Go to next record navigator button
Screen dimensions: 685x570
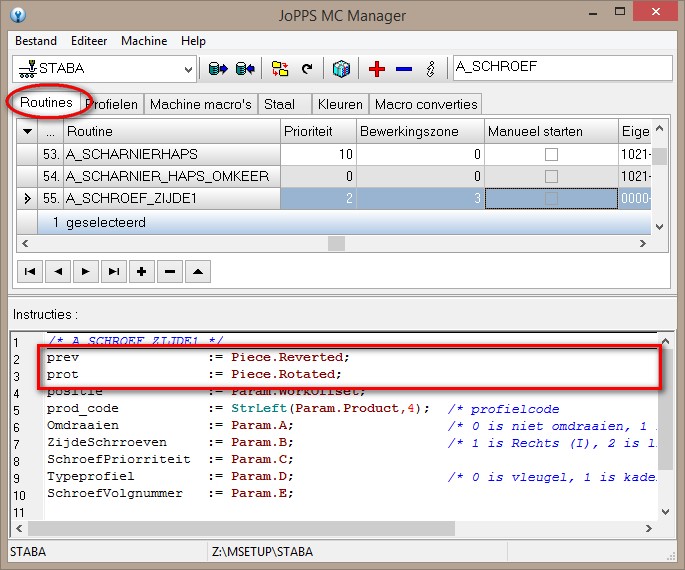[86, 272]
